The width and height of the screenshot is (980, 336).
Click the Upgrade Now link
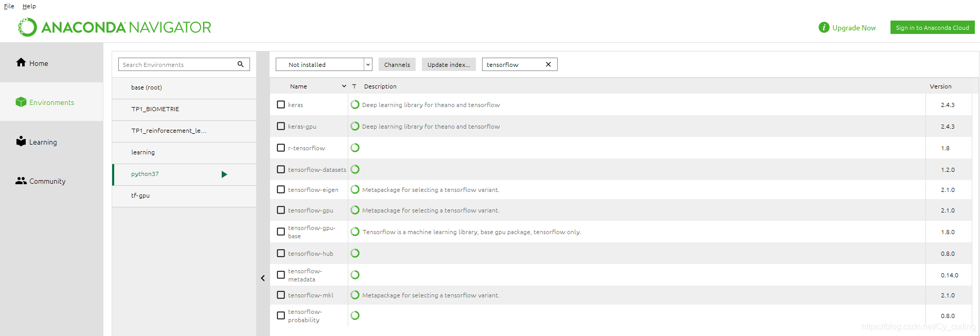pyautogui.click(x=854, y=28)
